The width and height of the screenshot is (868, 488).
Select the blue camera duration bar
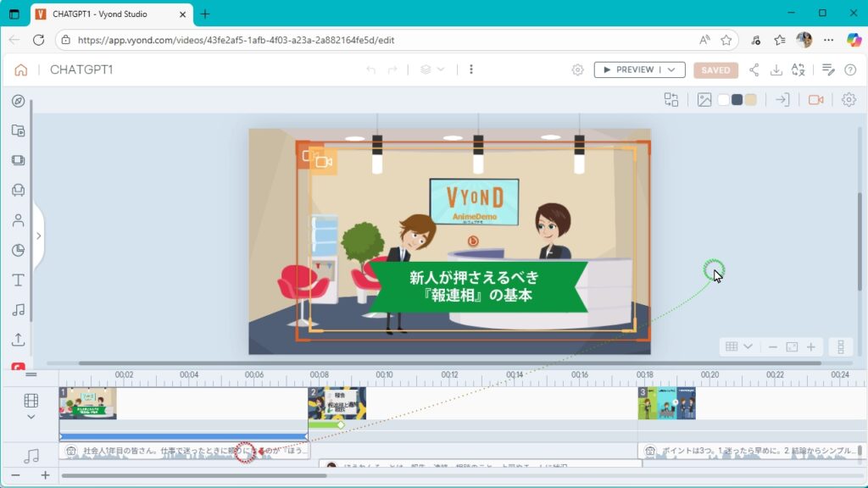point(184,436)
